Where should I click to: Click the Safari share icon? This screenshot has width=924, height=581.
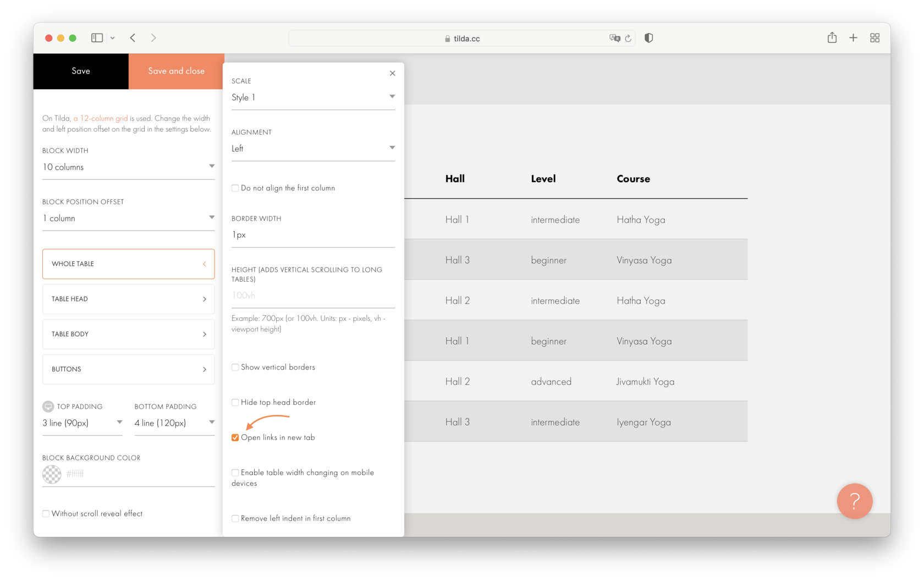tap(832, 37)
